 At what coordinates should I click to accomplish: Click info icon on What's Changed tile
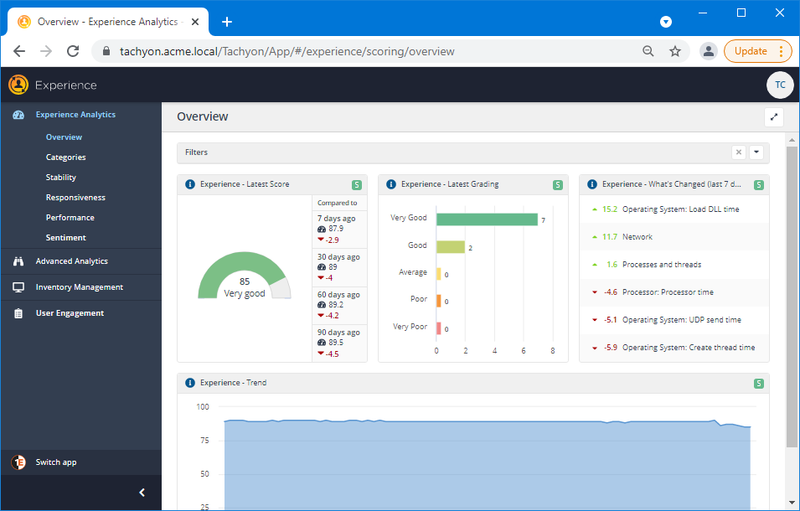(x=592, y=184)
